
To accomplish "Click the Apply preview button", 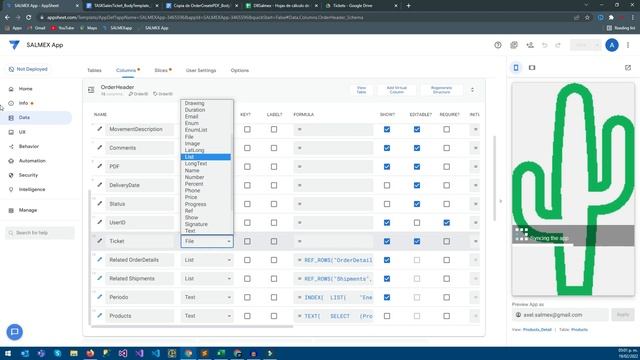I will click(622, 315).
